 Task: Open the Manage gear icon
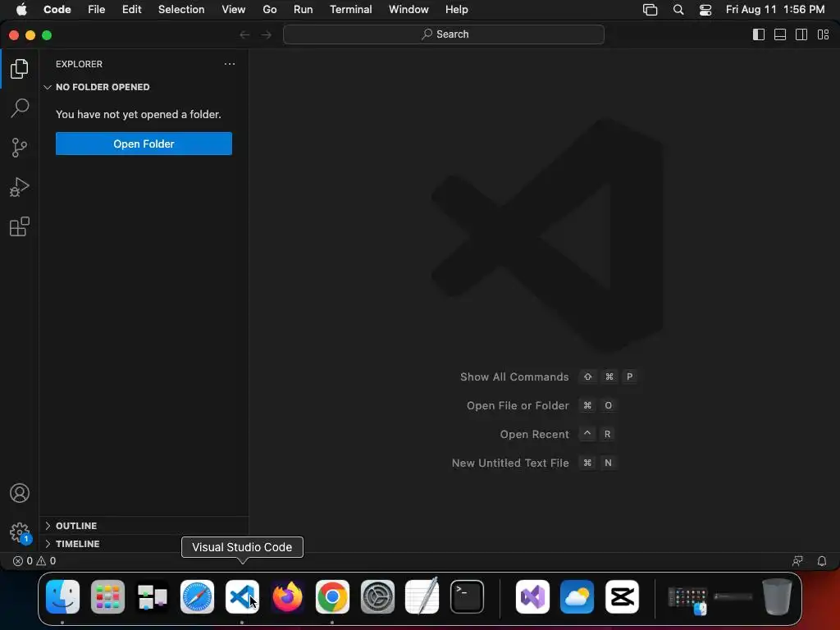(20, 532)
